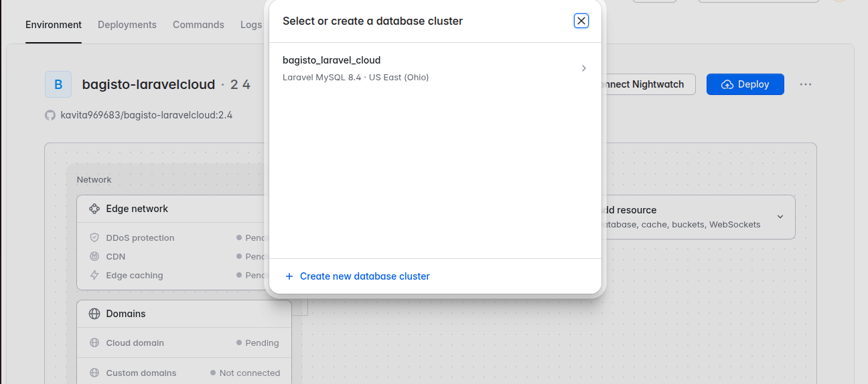Select the bagisto_laravel_cloud database cluster

pos(435,68)
